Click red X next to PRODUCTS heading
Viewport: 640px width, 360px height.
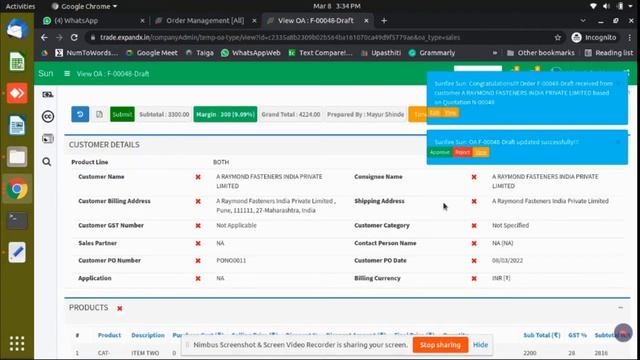click(120, 308)
